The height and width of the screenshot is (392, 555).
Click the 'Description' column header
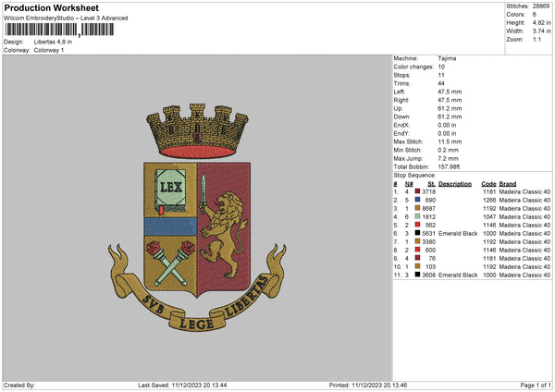(x=455, y=184)
